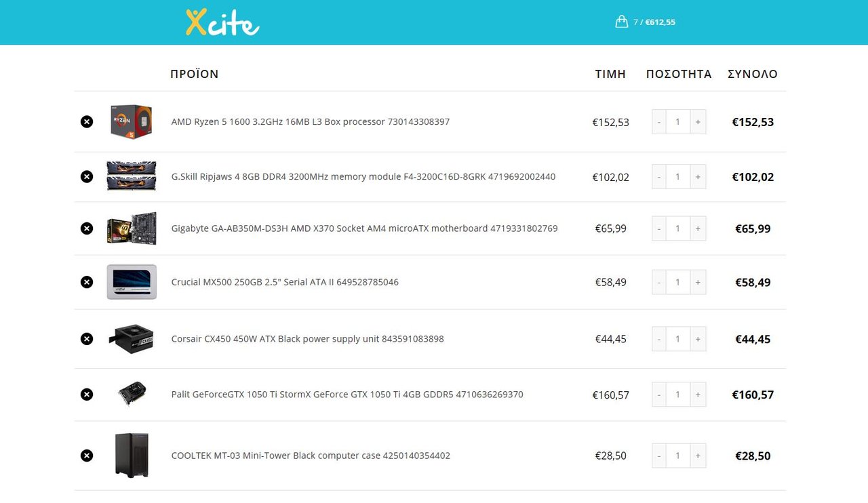Open Palit GTX 1050 Ti thumbnail

pos(132,394)
